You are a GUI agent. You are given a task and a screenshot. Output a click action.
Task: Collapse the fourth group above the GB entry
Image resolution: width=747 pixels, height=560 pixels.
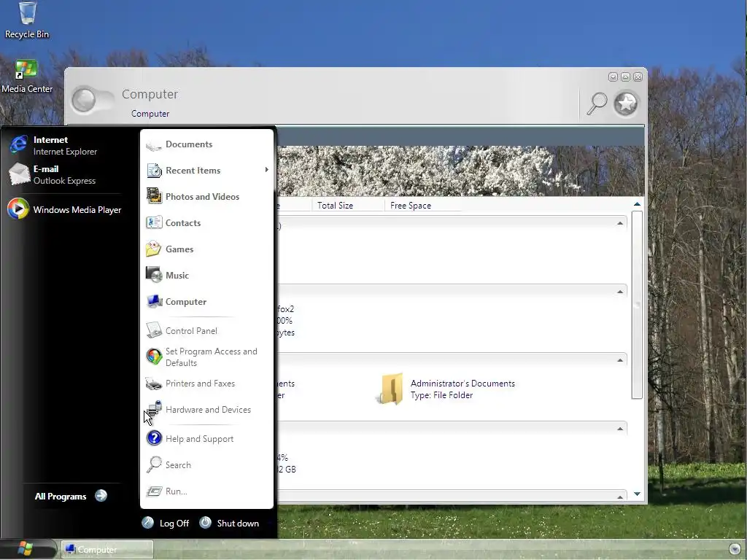click(x=620, y=429)
